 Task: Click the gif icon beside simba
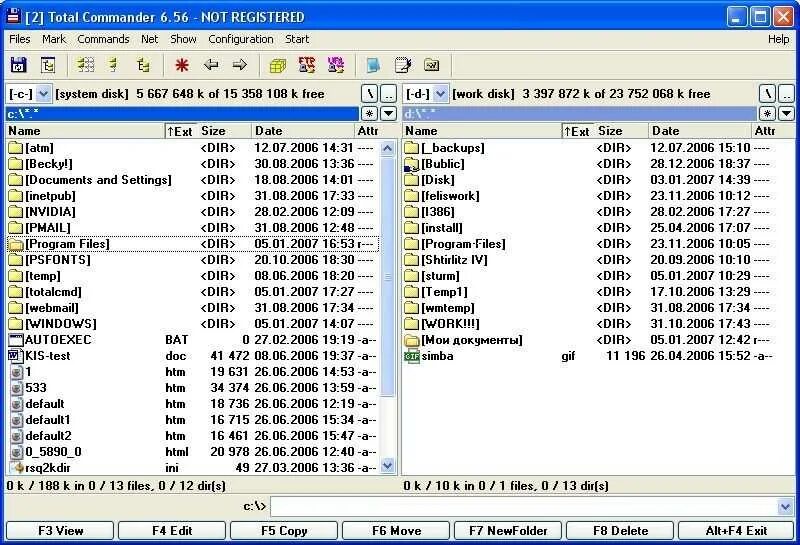(x=412, y=356)
